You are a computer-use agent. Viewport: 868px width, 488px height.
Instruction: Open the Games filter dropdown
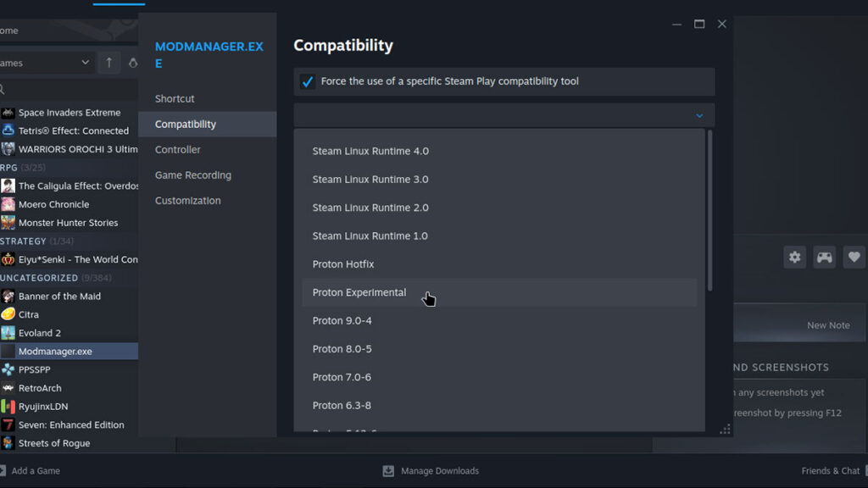(x=46, y=63)
